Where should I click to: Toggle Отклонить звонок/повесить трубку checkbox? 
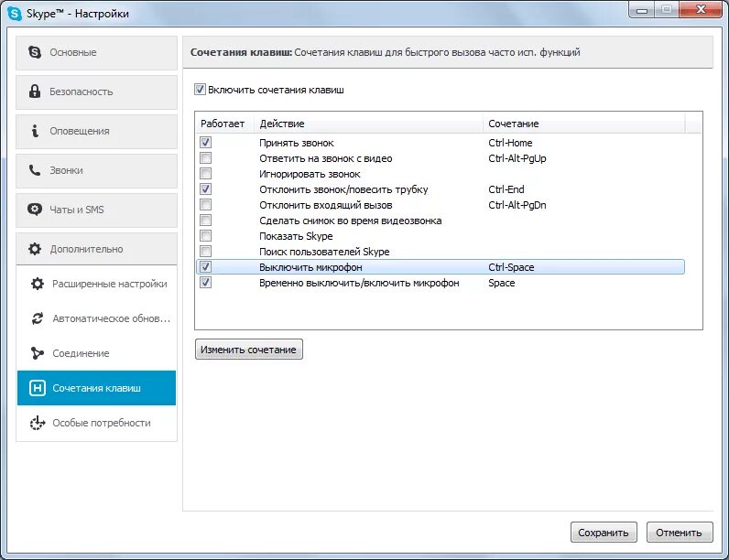click(205, 189)
